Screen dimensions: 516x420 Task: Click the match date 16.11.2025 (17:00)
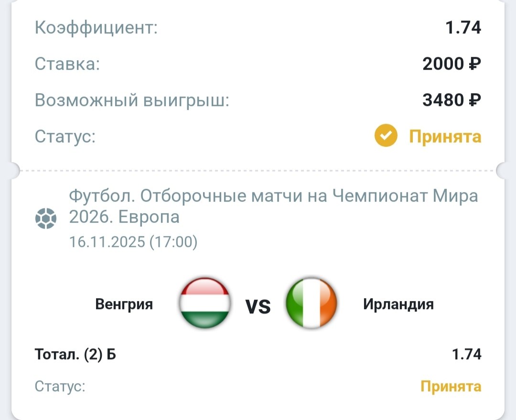coord(133,242)
